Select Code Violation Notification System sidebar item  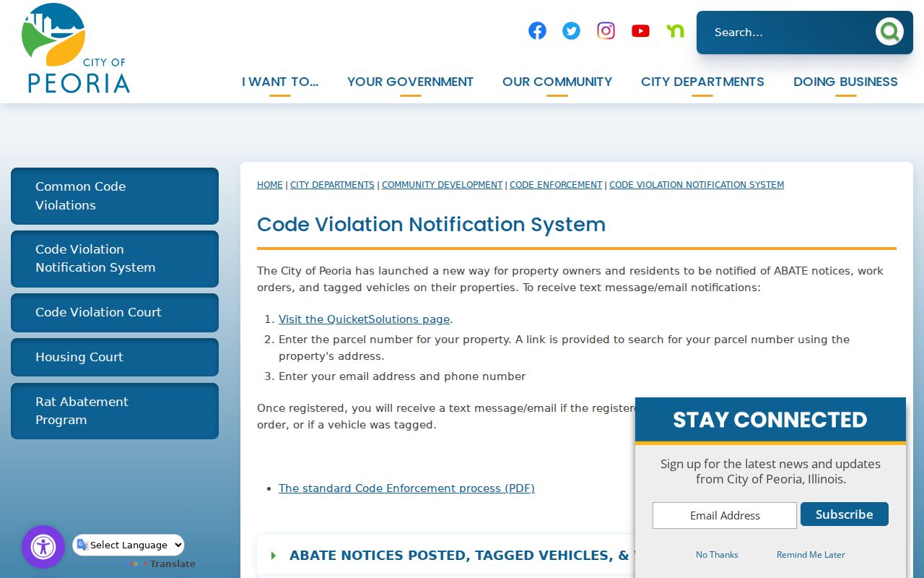[115, 259]
